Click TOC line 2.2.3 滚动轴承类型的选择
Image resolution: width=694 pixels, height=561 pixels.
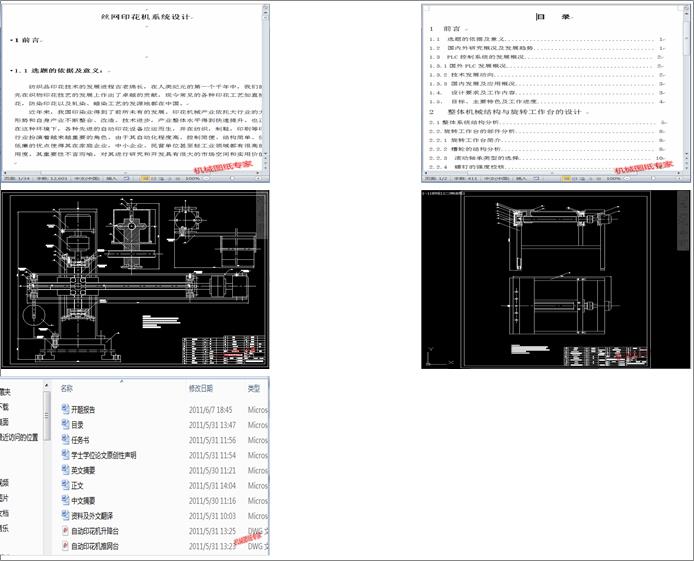click(547, 158)
